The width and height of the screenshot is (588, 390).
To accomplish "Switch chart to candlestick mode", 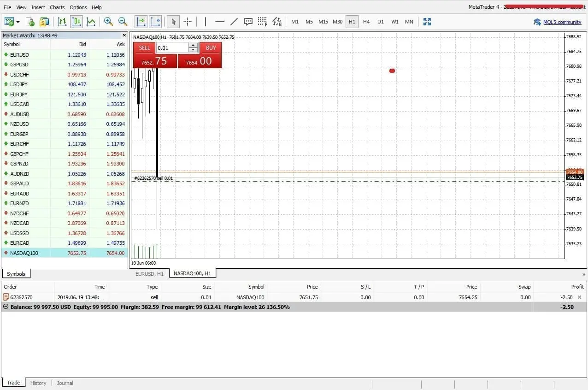I will (76, 22).
